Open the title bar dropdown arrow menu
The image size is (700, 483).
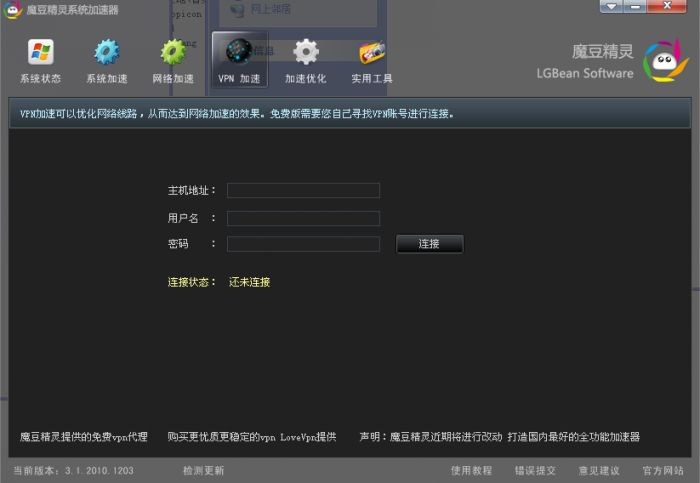click(x=611, y=6)
